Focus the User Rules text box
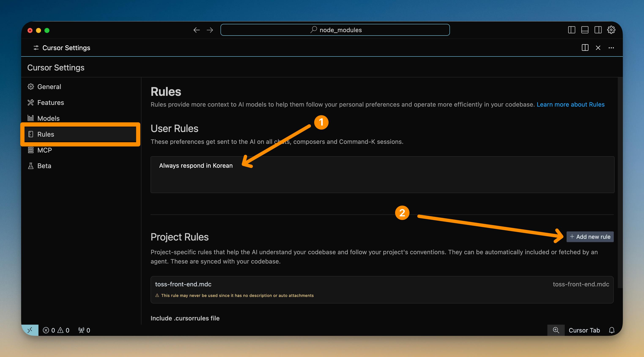 pyautogui.click(x=382, y=177)
